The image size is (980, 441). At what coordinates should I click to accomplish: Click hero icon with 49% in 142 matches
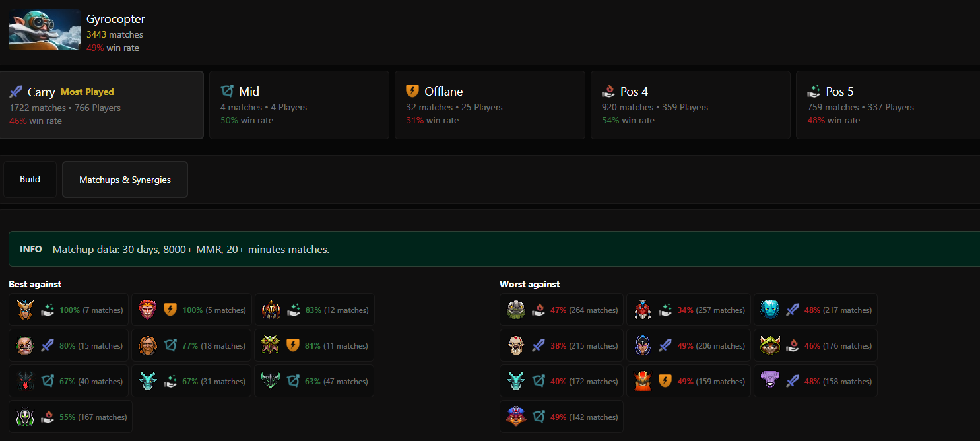516,417
